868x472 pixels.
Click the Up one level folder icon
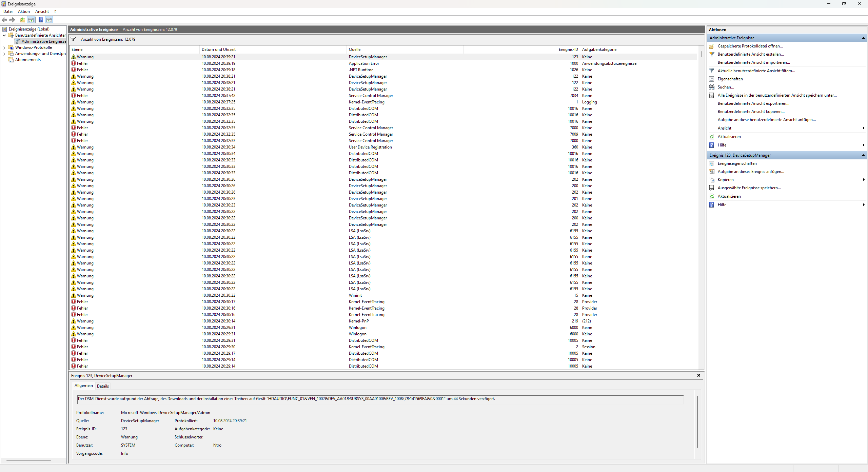[x=23, y=20]
